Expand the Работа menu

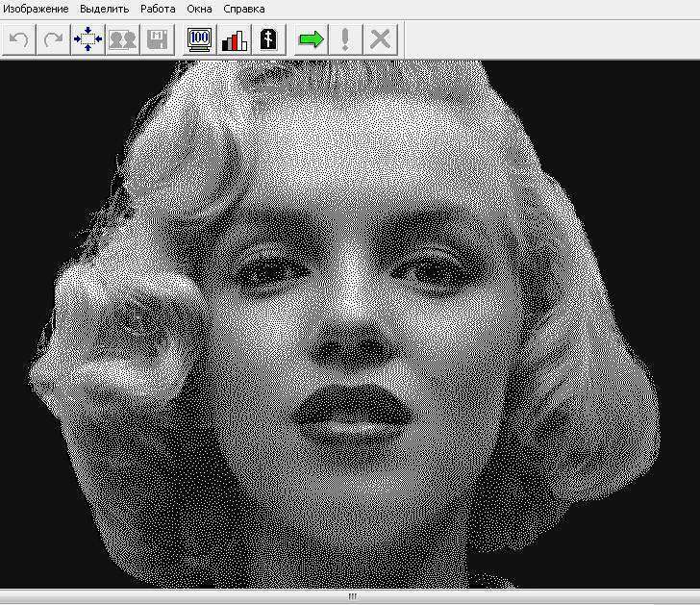(158, 9)
